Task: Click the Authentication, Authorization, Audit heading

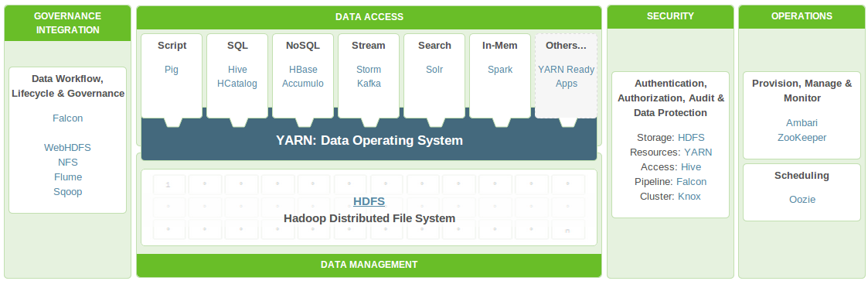Action: point(670,98)
